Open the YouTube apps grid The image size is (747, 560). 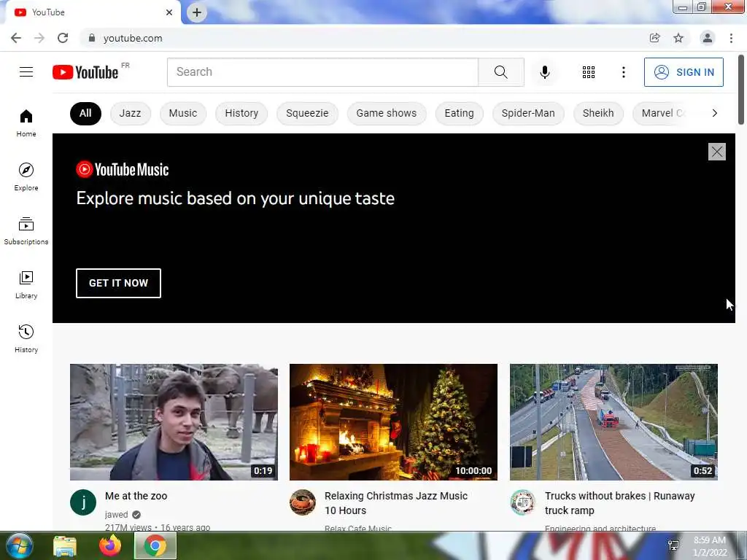[x=589, y=72]
